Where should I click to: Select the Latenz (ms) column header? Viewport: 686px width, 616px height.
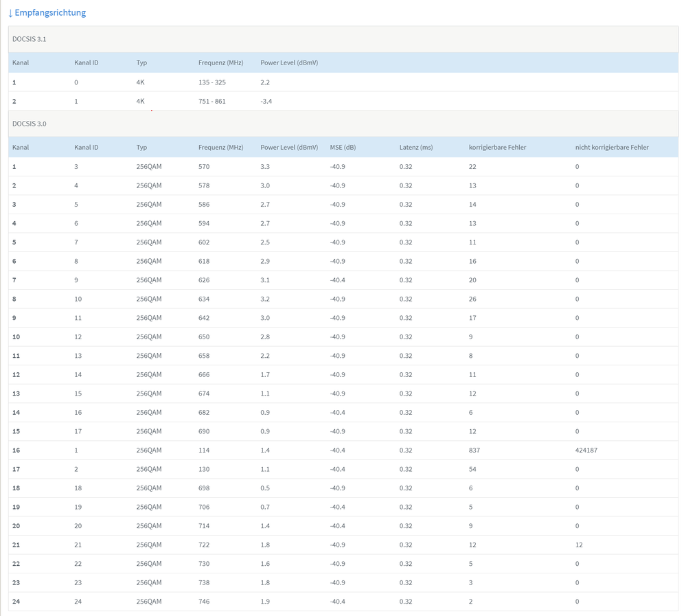tap(416, 148)
